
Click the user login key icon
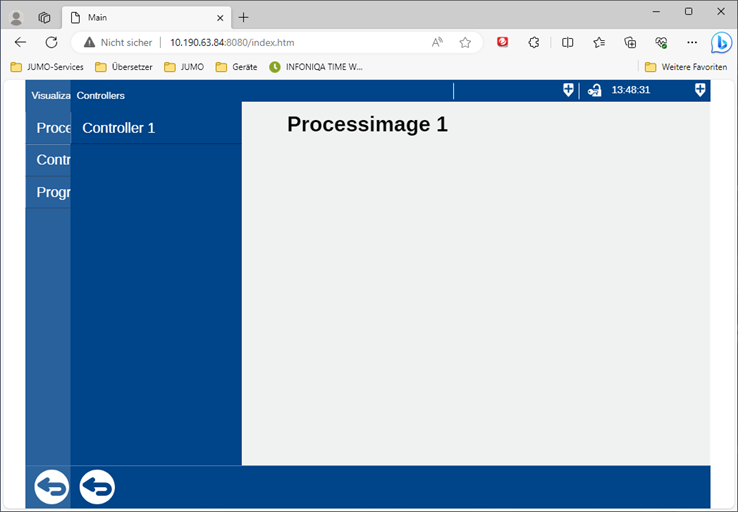(x=594, y=90)
